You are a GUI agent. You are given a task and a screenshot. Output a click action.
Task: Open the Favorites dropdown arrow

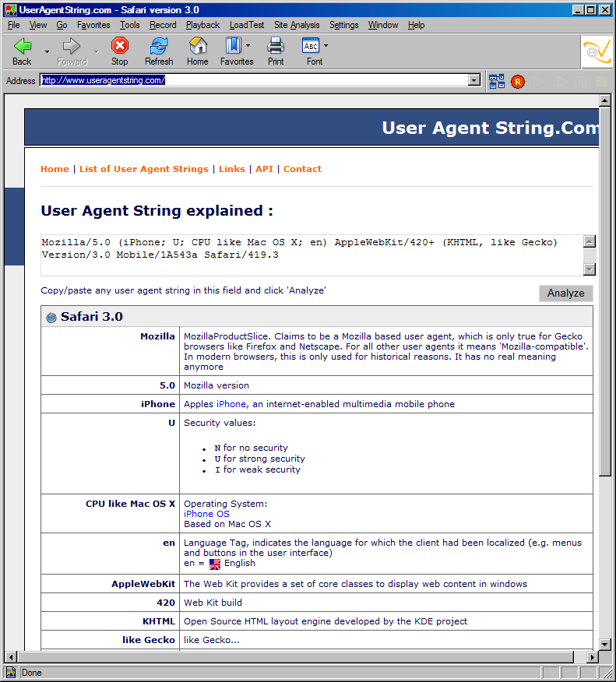pos(248,45)
